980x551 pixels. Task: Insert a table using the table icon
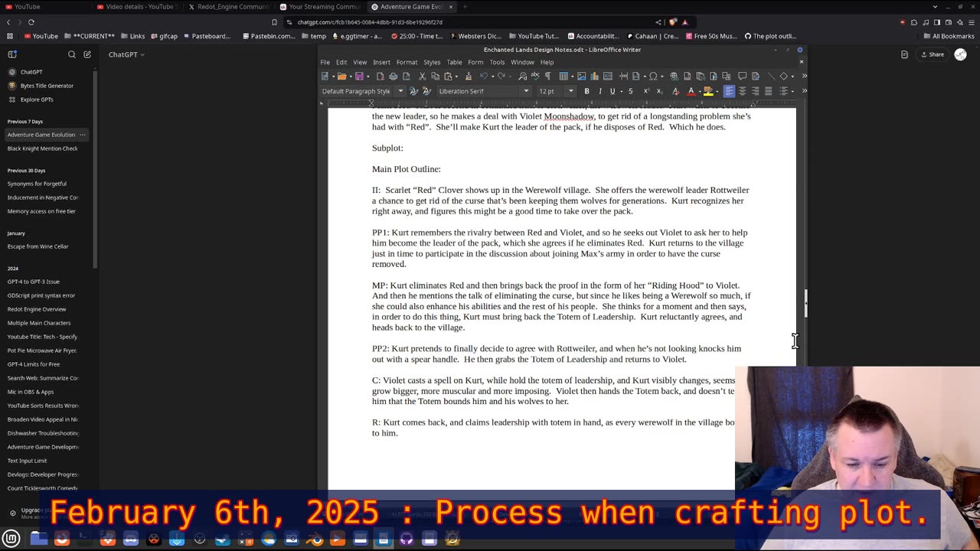pyautogui.click(x=563, y=76)
